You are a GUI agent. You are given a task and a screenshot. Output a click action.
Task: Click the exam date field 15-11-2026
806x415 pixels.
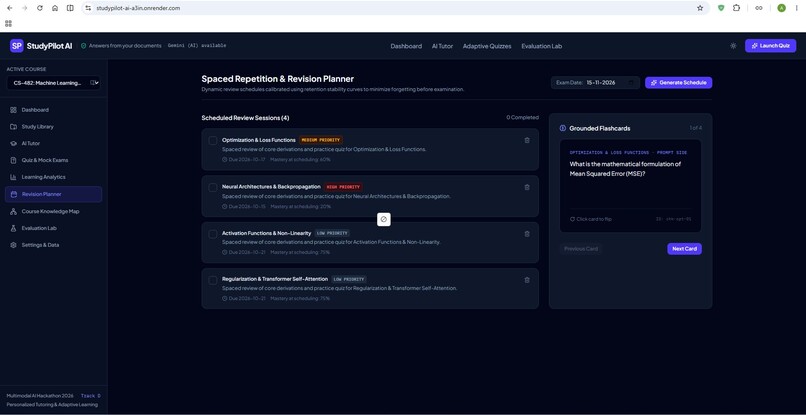(595, 82)
